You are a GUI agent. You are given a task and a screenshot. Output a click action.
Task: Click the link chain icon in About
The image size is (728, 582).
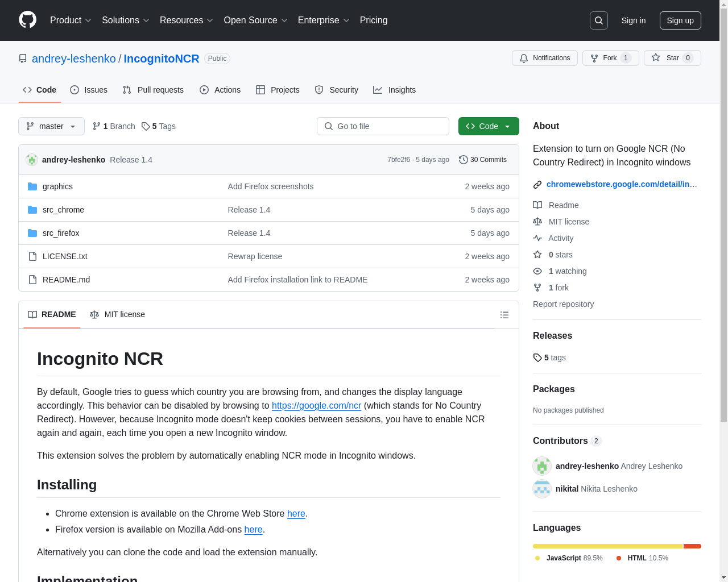[537, 184]
